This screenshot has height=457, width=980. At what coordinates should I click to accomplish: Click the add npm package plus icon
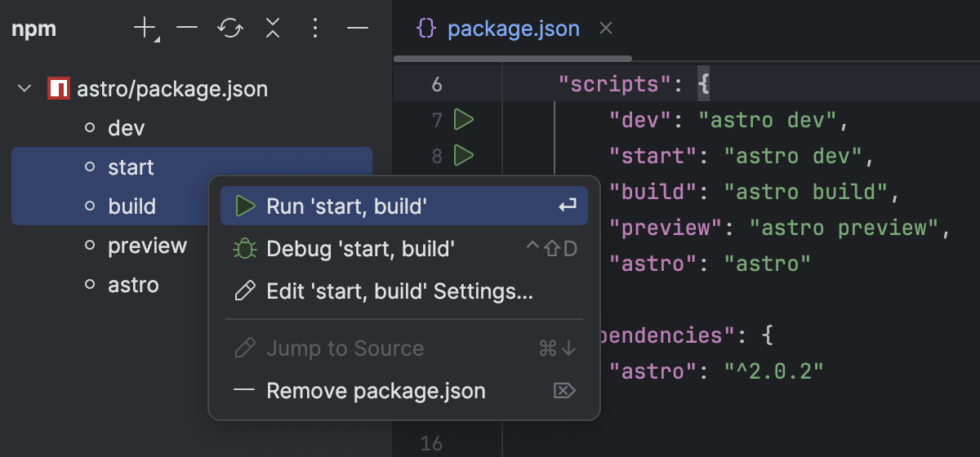pos(145,29)
